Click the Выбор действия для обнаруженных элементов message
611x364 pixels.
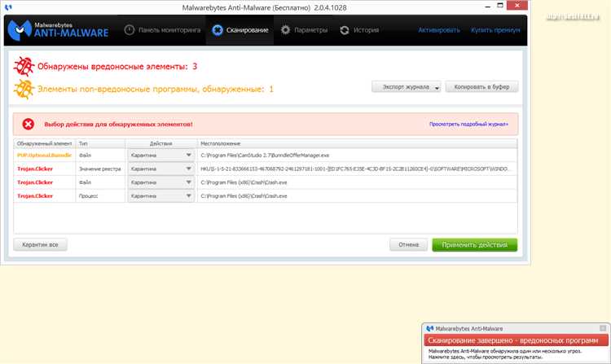118,125
